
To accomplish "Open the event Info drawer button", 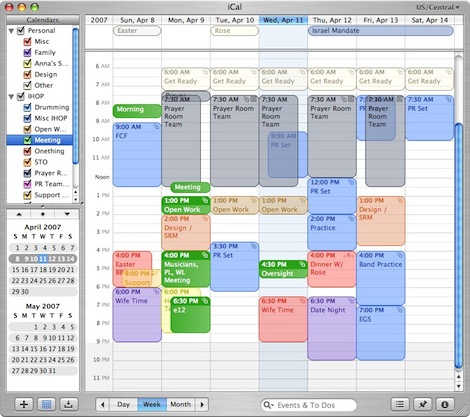I will [x=445, y=404].
